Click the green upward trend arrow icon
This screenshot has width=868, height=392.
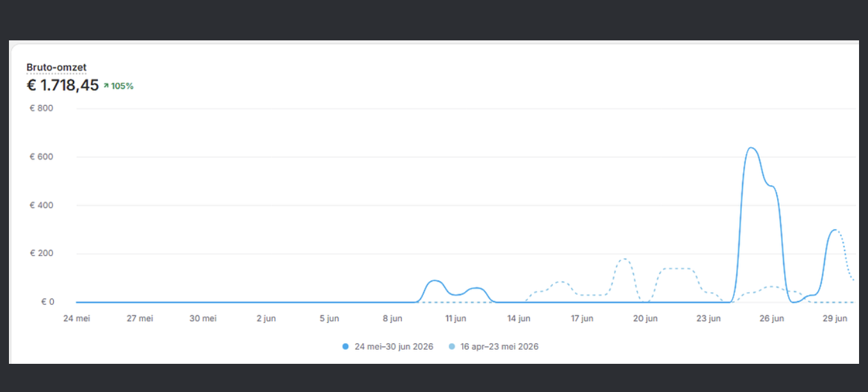point(106,86)
